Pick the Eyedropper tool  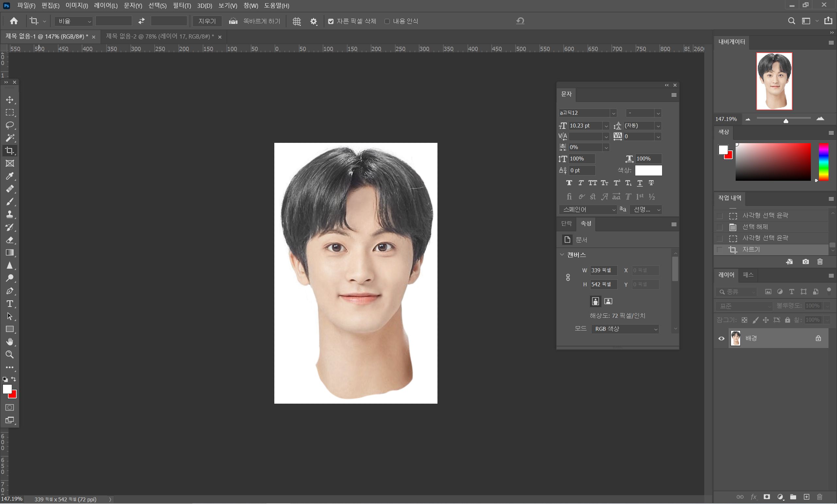(x=10, y=176)
